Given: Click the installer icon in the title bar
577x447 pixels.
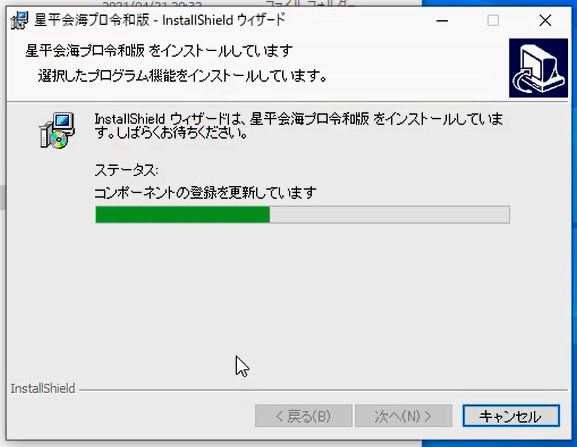Looking at the screenshot, I should coord(20,20).
